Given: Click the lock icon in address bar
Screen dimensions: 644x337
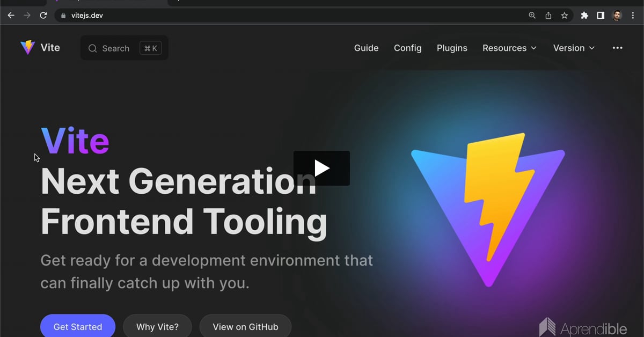Looking at the screenshot, I should (63, 16).
